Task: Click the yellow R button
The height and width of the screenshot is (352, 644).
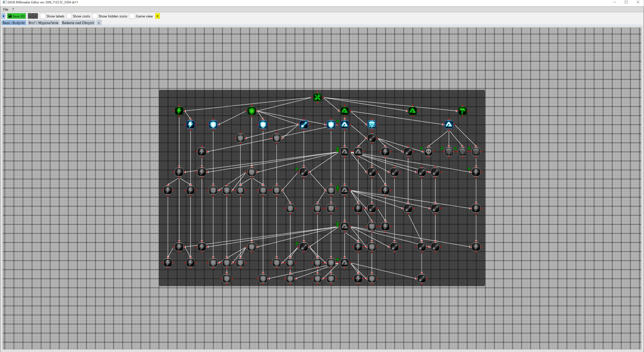Action: [x=157, y=16]
